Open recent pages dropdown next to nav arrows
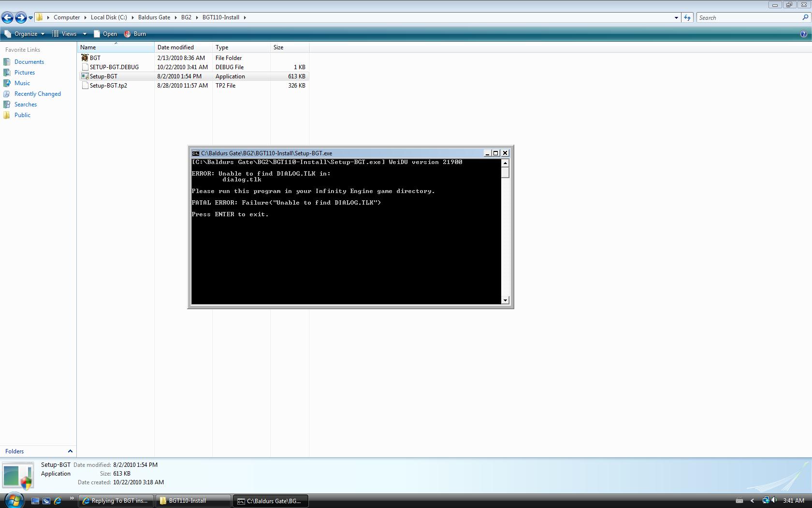The height and width of the screenshot is (508, 812). point(30,18)
